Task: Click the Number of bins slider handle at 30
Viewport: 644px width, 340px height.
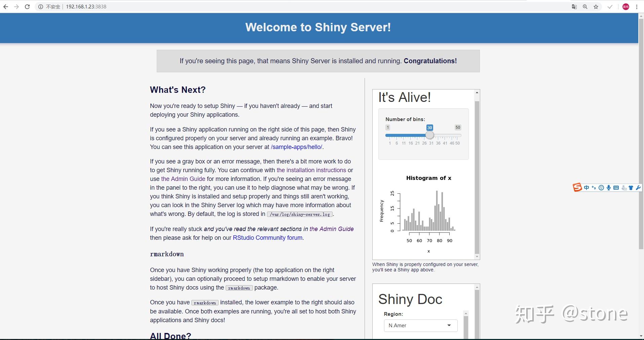Action: pyautogui.click(x=429, y=135)
